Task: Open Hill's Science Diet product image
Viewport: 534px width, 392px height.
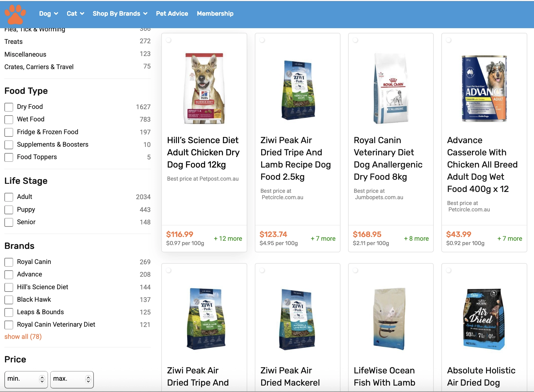Action: (204, 89)
